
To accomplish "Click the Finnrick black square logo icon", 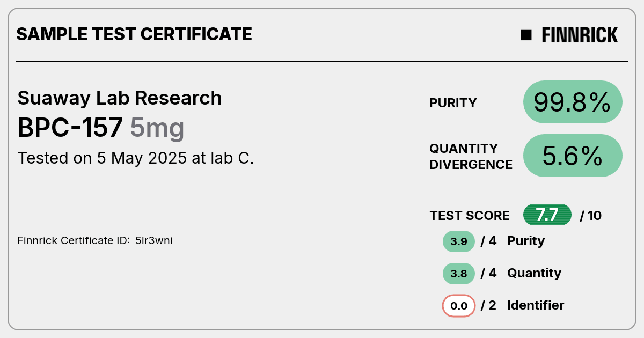I will click(526, 35).
